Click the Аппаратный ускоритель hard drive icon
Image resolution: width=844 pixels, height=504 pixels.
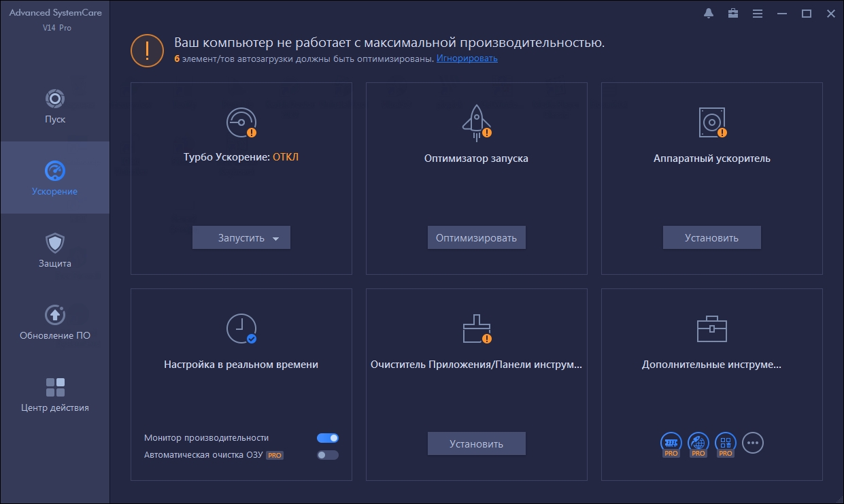pos(711,122)
